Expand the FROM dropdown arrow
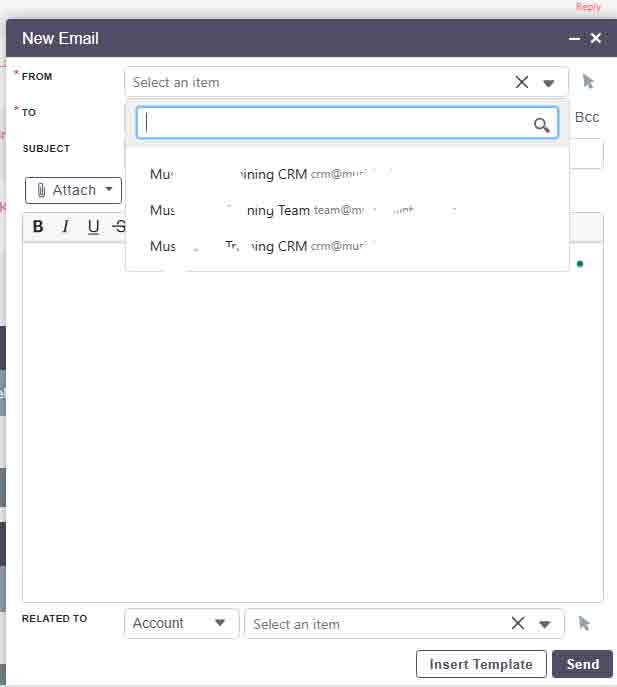Viewport: 617px width, 687px height. pyautogui.click(x=549, y=83)
